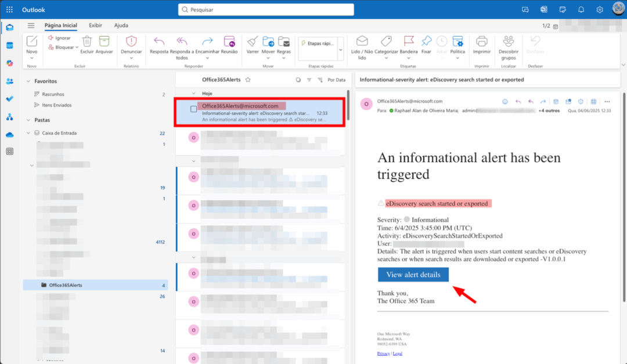627x364 pixels.
Task: Open To Do in the left rail
Action: point(10,99)
